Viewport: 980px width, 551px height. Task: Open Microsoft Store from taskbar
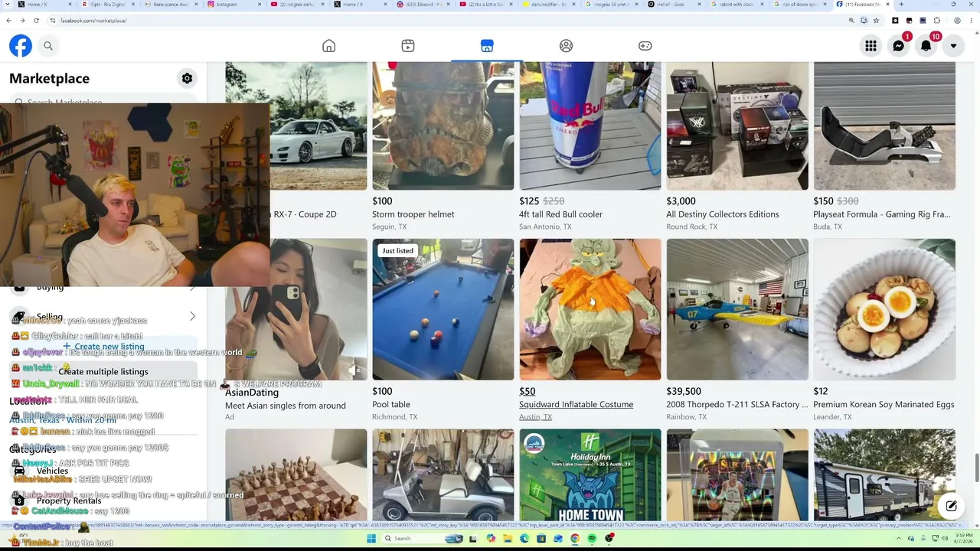pos(541,539)
